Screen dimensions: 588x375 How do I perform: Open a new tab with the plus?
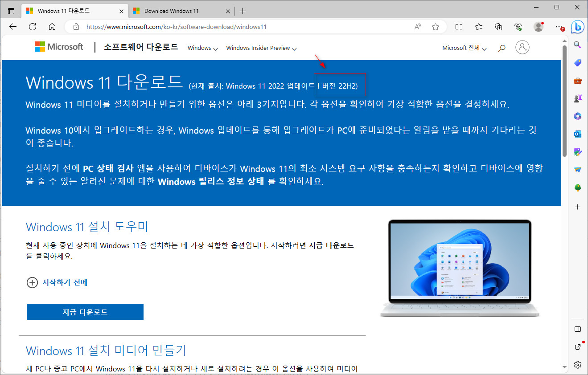click(x=243, y=11)
